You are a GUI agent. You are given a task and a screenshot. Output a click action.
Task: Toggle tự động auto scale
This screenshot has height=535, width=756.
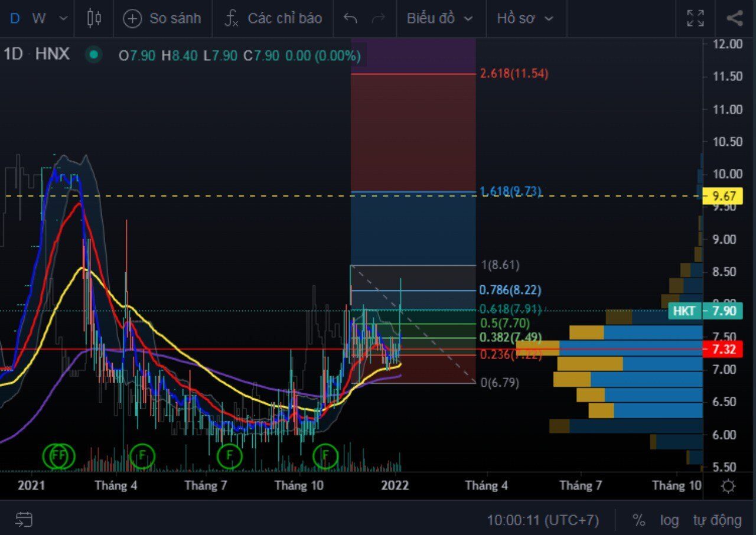pos(717,520)
